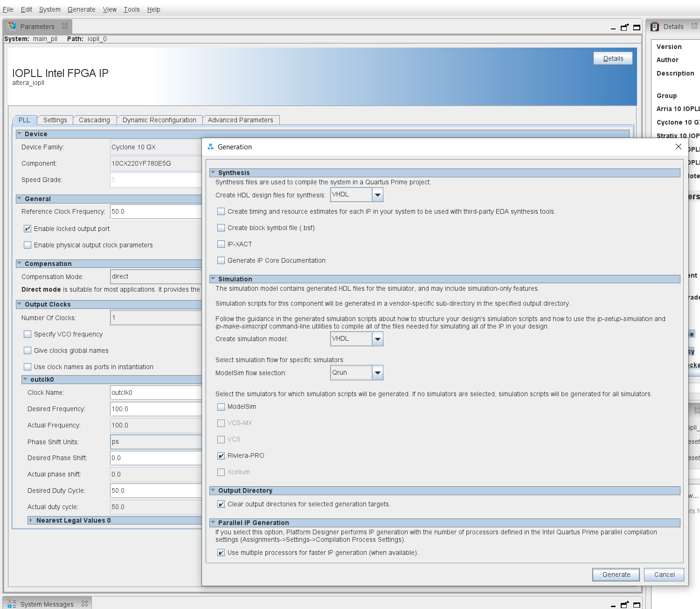Toggle Clear output directories checkbox
Image resolution: width=700 pixels, height=609 pixels.
pos(221,504)
